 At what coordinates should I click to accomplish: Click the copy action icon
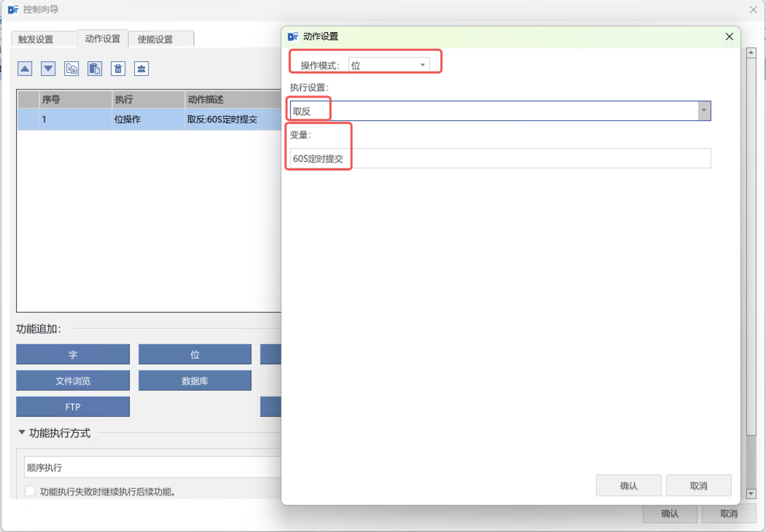(71, 69)
